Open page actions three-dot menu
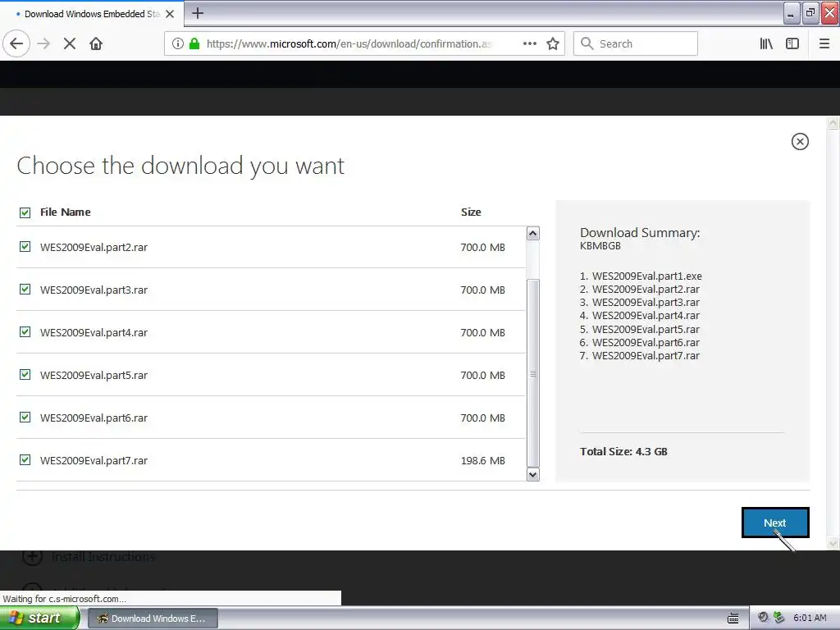Image resolution: width=840 pixels, height=630 pixels. (530, 43)
